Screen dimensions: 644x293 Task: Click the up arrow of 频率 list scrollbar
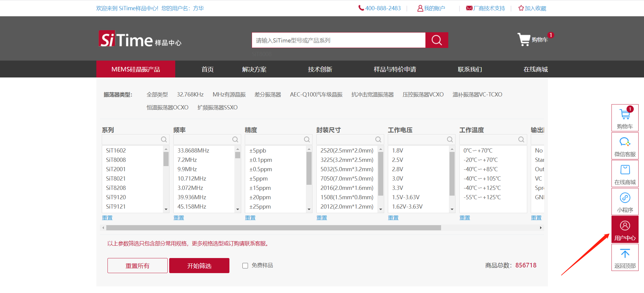[238, 149]
